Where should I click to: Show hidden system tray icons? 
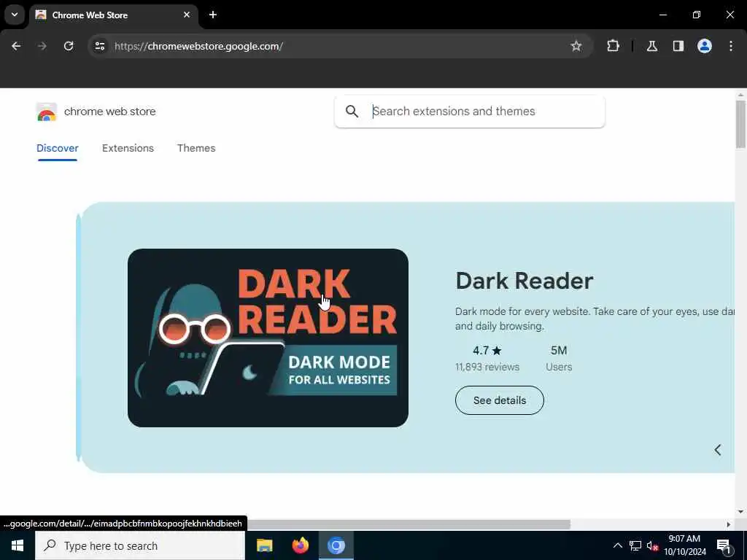pyautogui.click(x=617, y=545)
